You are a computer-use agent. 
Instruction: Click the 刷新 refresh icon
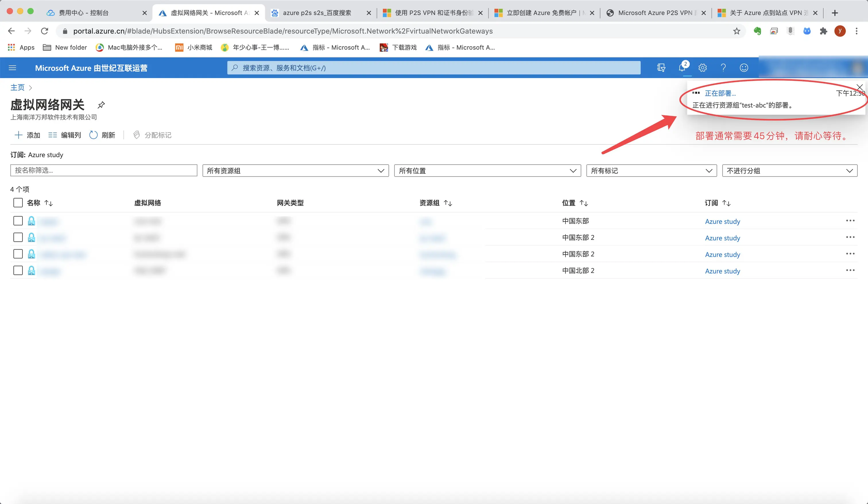coord(93,135)
